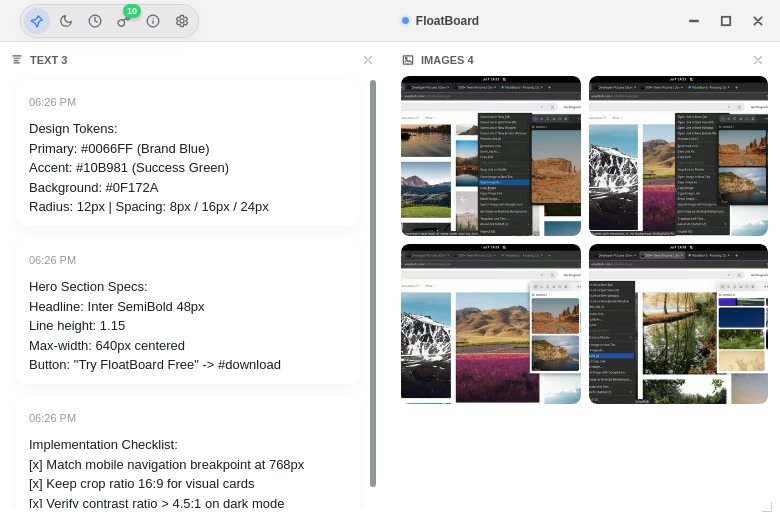780x520 pixels.
Task: Toggle the pin window icon
Action: pyautogui.click(x=37, y=21)
